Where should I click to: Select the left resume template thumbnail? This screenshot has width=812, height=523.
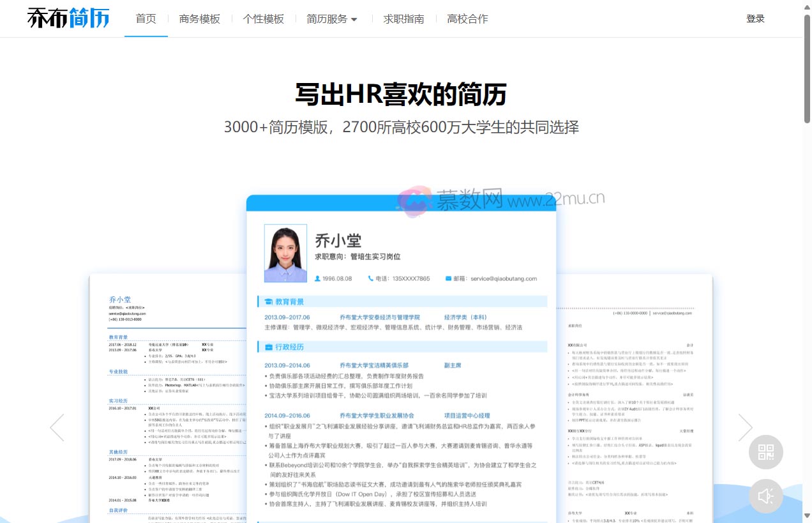(x=167, y=396)
